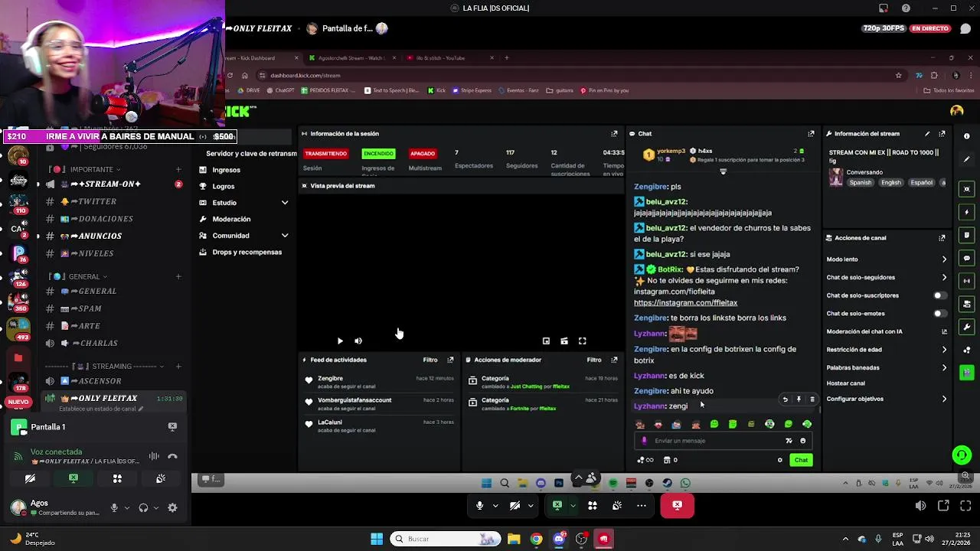The image size is (980, 551).
Task: Open Configurar objetivos options arrow
Action: (x=944, y=399)
